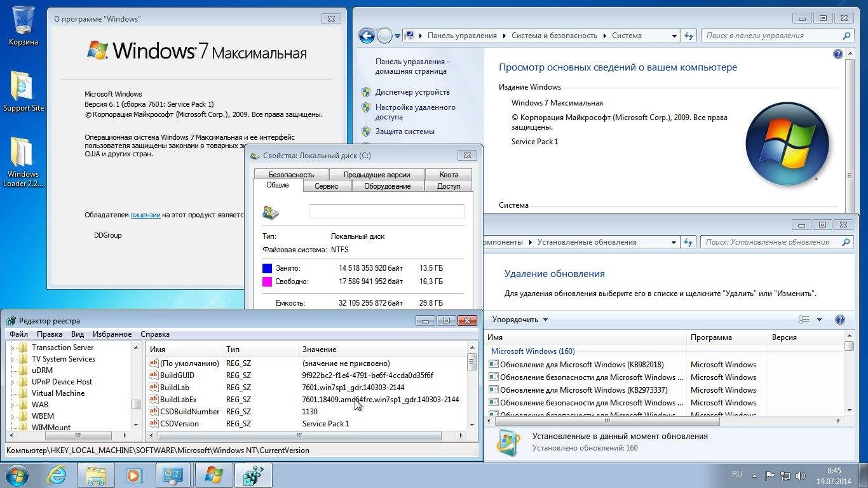Image resolution: width=868 pixels, height=488 pixels.
Task: Click the refresh icon beside the updates address bar
Action: pos(689,242)
